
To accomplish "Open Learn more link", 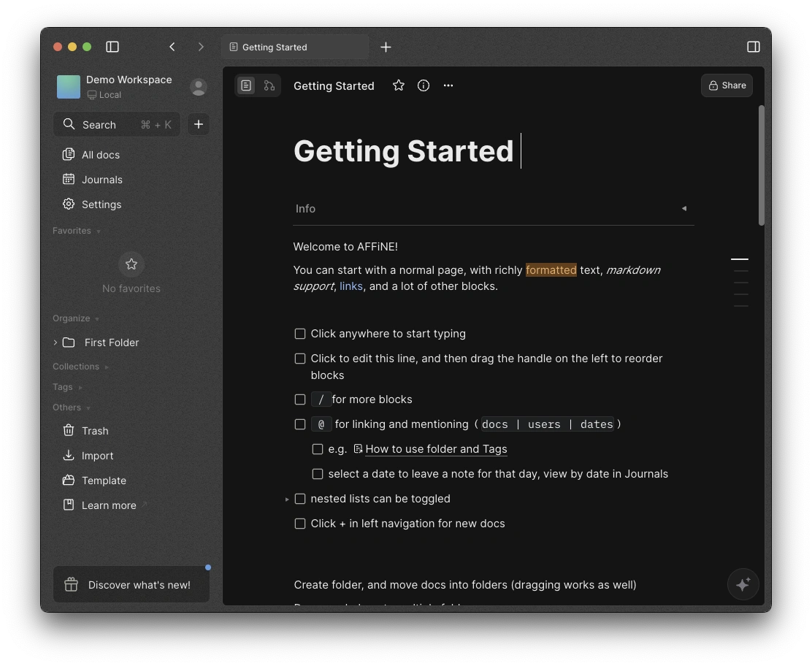I will pos(109,505).
